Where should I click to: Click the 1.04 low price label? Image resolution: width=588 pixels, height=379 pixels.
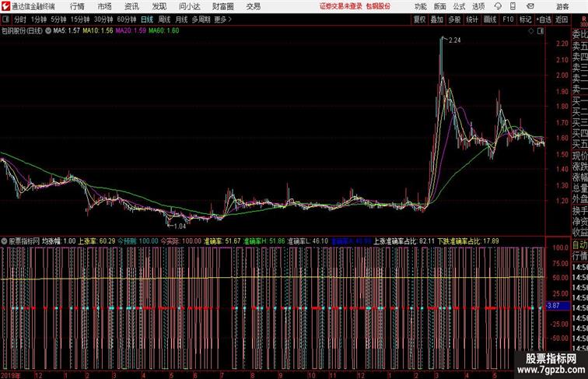pyautogui.click(x=180, y=226)
